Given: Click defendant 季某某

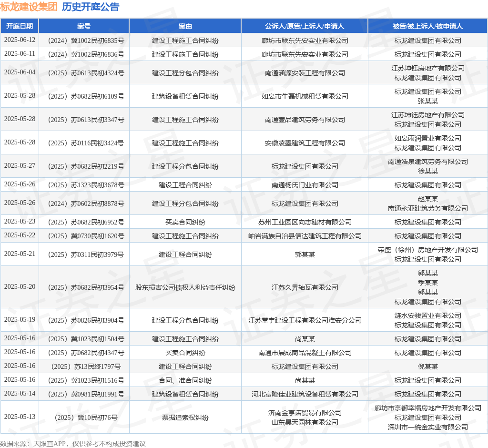Looking at the screenshot, I should coord(427,283).
